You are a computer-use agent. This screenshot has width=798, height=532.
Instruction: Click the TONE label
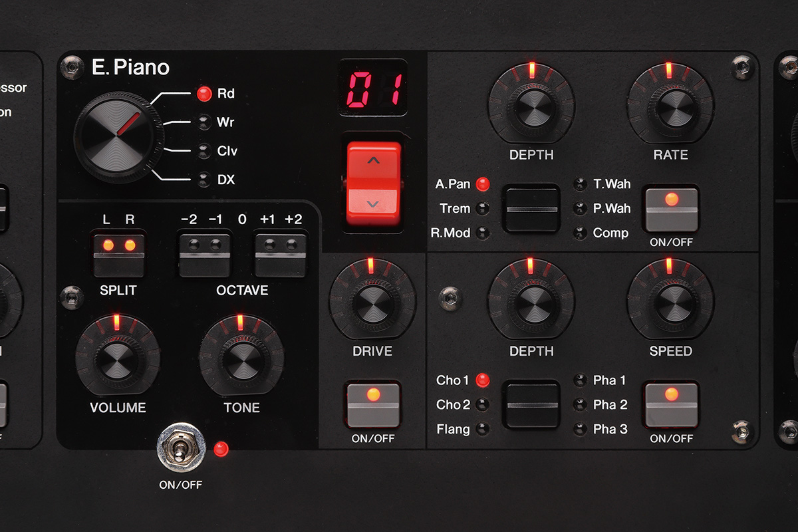click(241, 408)
